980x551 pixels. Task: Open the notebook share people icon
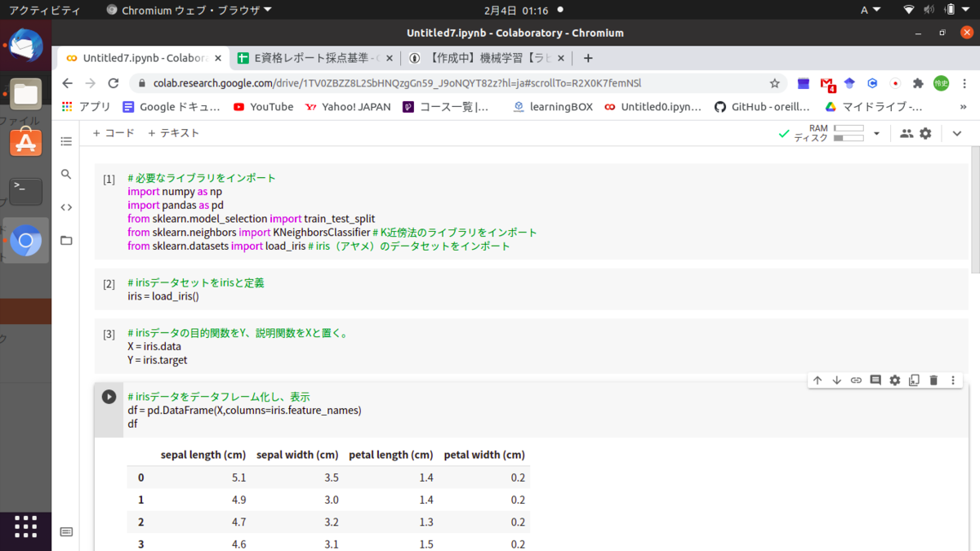pos(906,134)
